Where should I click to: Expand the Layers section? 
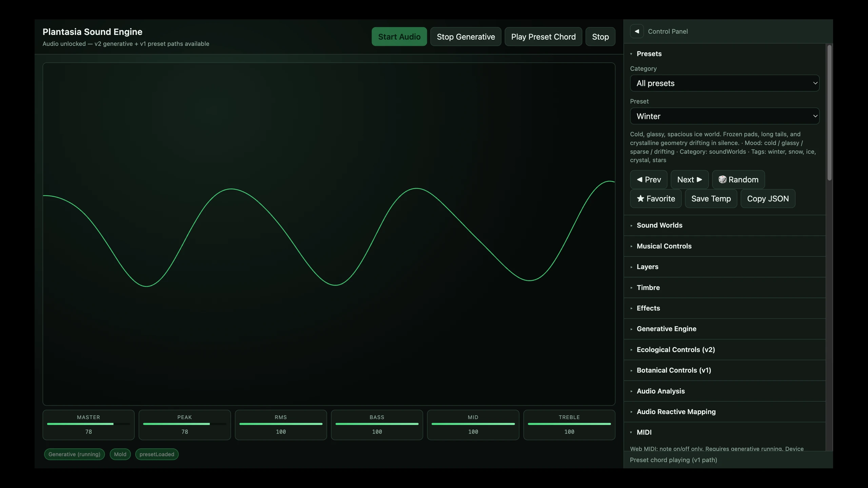coord(725,267)
